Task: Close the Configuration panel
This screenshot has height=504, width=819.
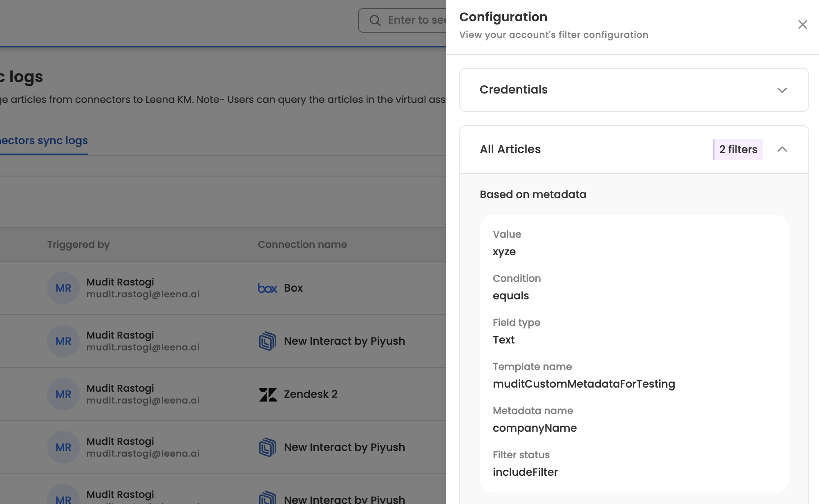Action: coord(802,25)
